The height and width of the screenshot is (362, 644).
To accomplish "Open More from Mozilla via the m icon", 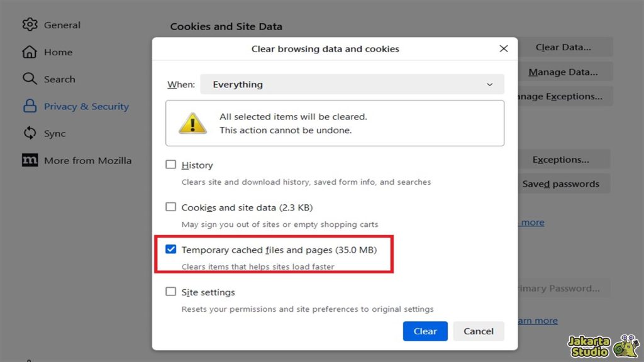I will (x=30, y=160).
